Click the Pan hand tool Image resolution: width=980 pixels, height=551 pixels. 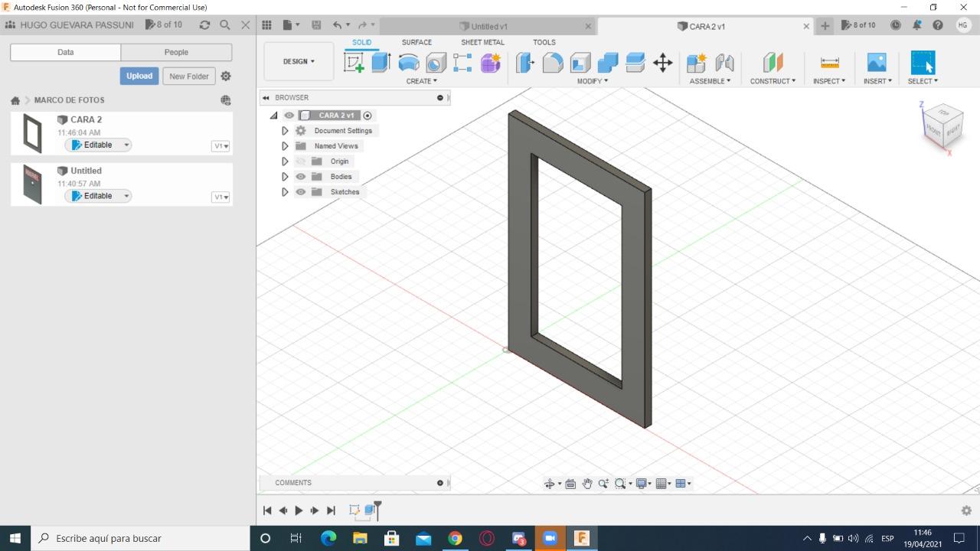(587, 484)
